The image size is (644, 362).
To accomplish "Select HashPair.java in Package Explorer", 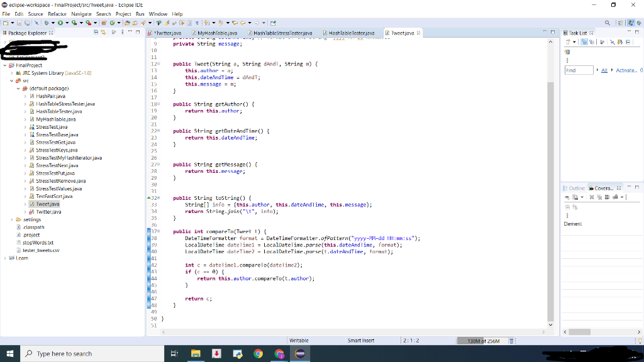I will [x=50, y=96].
